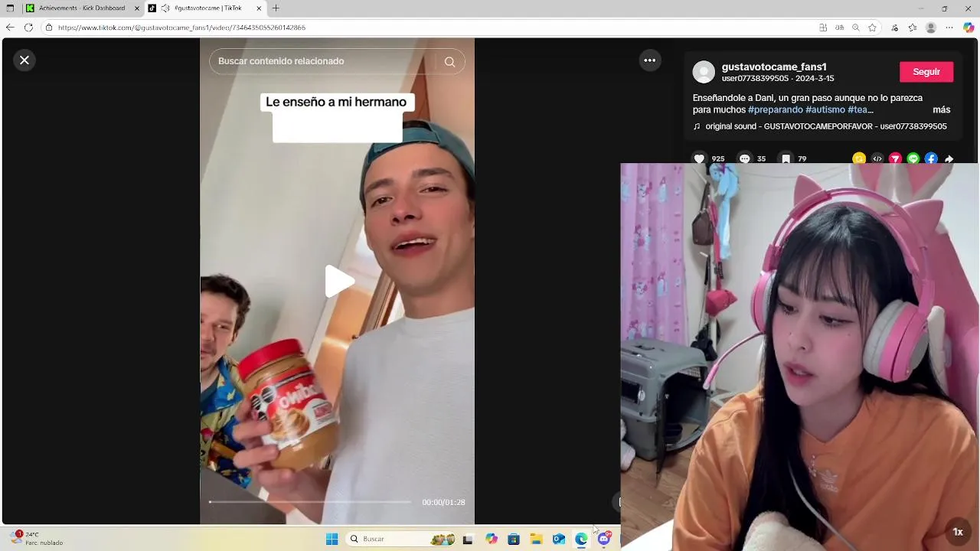Image resolution: width=980 pixels, height=551 pixels.
Task: Like the video with the heart icon
Action: [699, 158]
